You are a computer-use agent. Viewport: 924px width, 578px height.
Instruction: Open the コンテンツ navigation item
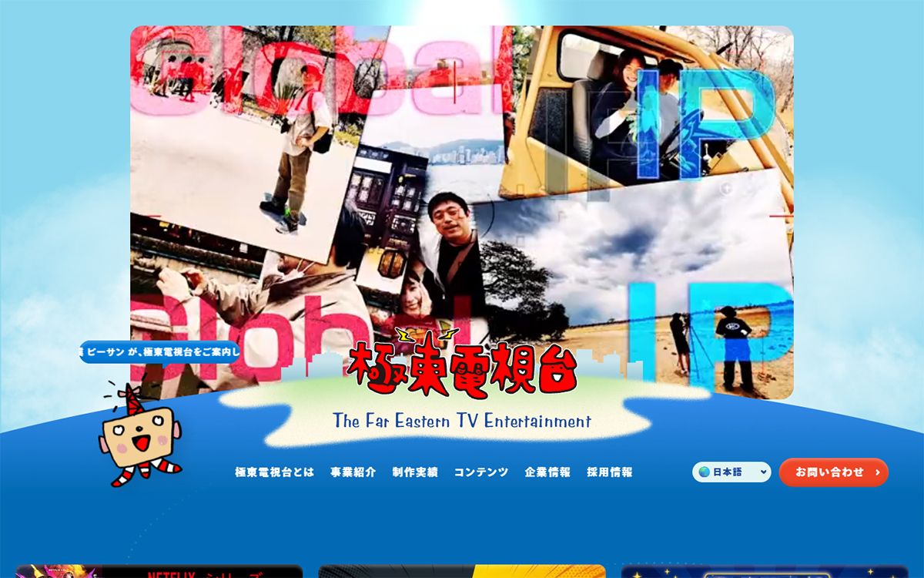click(x=481, y=472)
